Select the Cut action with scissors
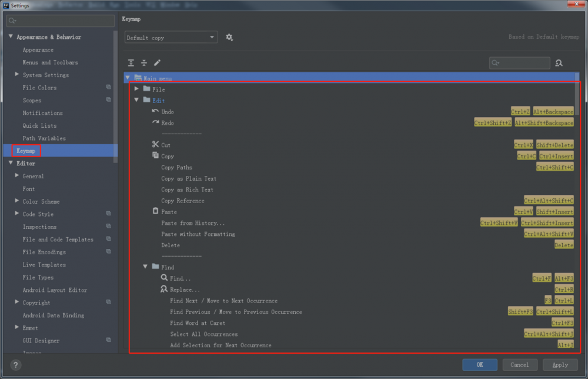The image size is (588, 379). pos(352,145)
